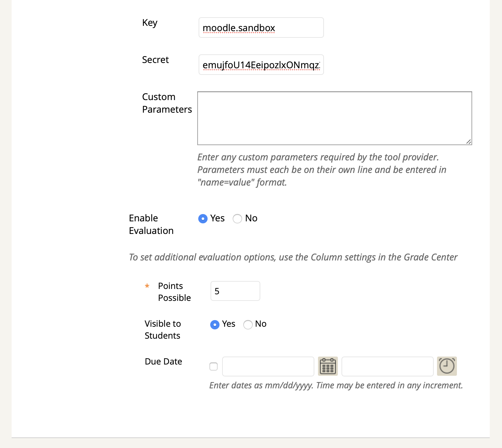502x448 pixels.
Task: Click the due time text field
Action: [388, 366]
